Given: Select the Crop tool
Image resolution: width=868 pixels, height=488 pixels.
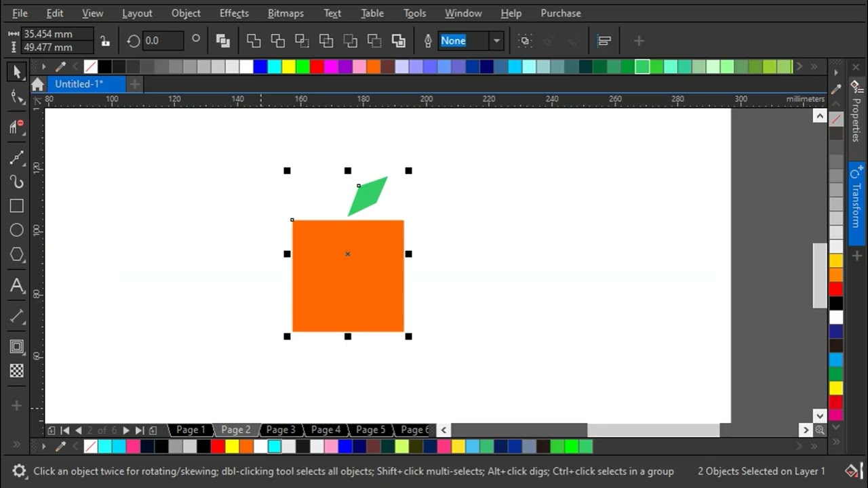Looking at the screenshot, I should pos(17,127).
